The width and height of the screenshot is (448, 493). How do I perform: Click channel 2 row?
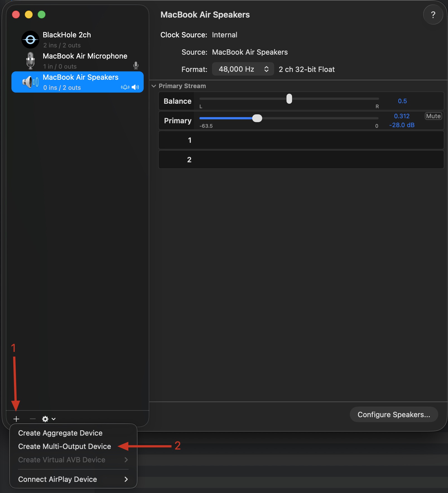click(x=301, y=159)
